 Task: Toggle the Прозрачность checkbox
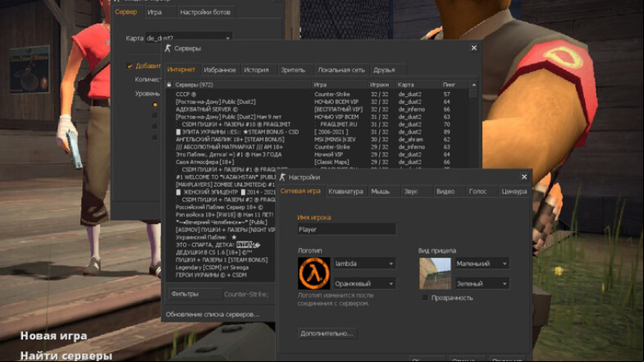click(x=425, y=297)
